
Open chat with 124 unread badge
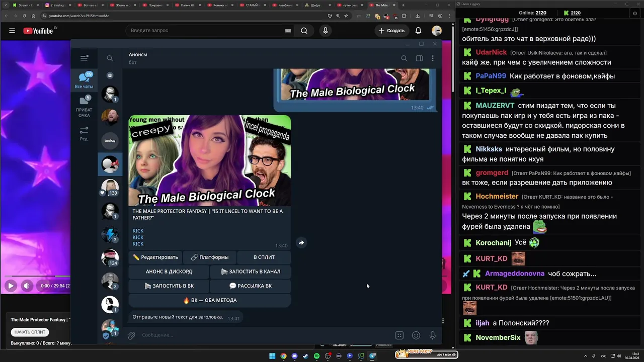coord(110,258)
